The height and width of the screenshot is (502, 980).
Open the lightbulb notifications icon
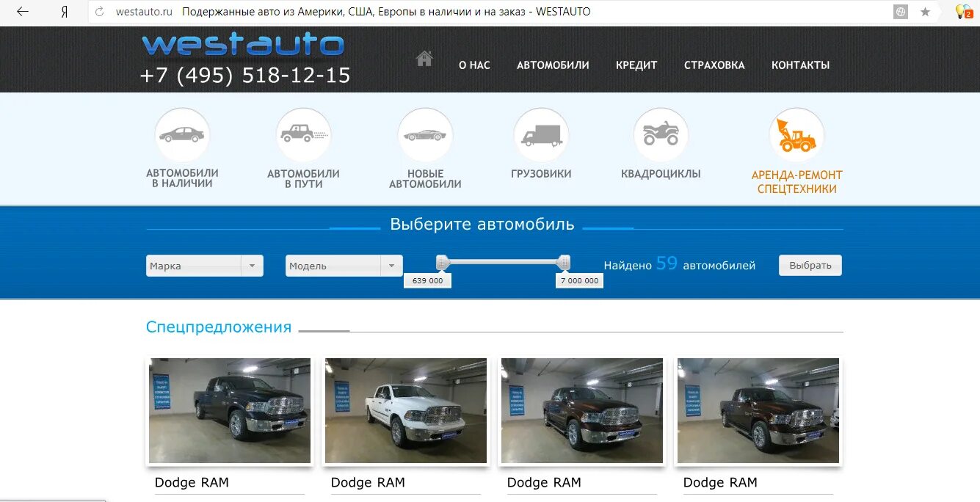962,12
